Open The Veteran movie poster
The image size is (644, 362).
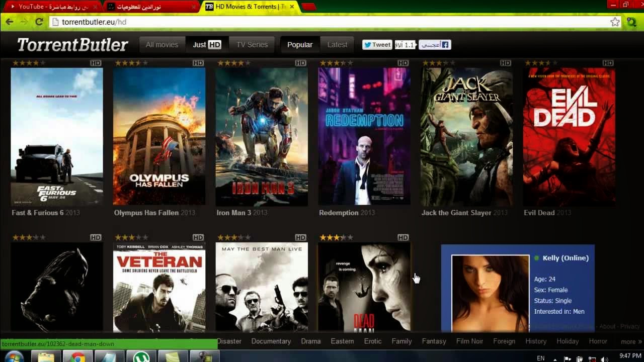(x=159, y=287)
